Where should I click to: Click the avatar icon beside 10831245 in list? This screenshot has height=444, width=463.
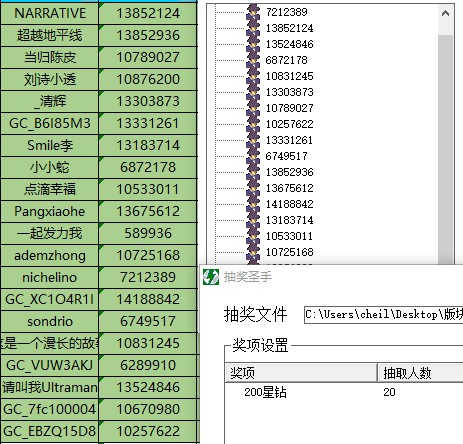[x=253, y=76]
